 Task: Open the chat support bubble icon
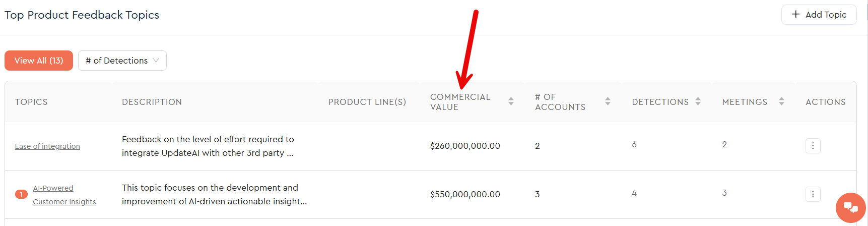[850, 207]
